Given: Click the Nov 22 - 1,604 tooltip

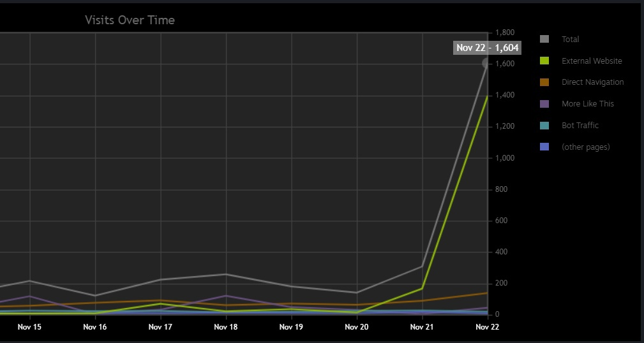Looking at the screenshot, I should (487, 48).
